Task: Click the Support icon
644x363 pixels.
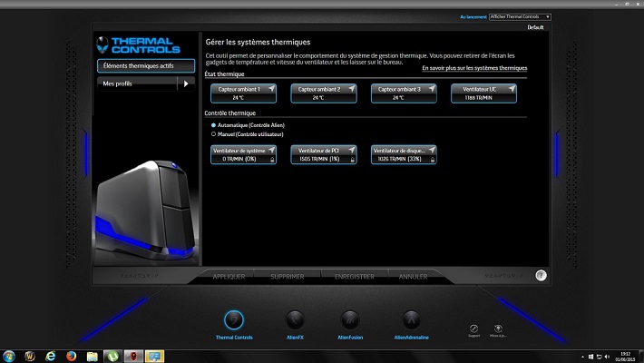Action: [x=473, y=329]
